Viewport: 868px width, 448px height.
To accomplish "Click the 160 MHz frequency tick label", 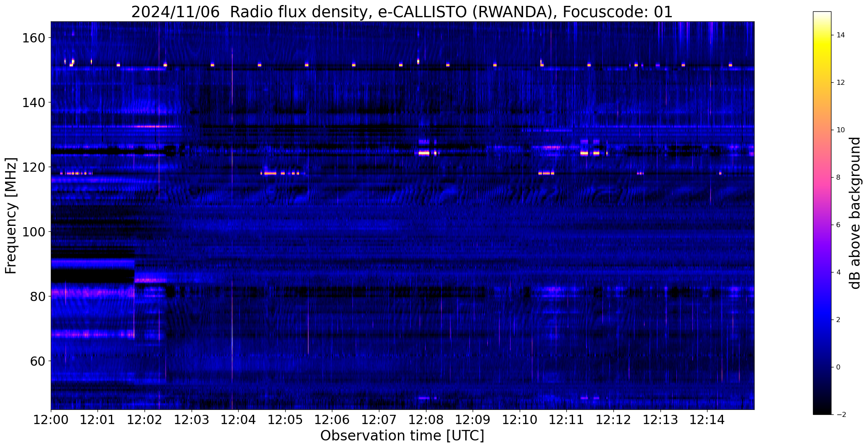I will (33, 38).
